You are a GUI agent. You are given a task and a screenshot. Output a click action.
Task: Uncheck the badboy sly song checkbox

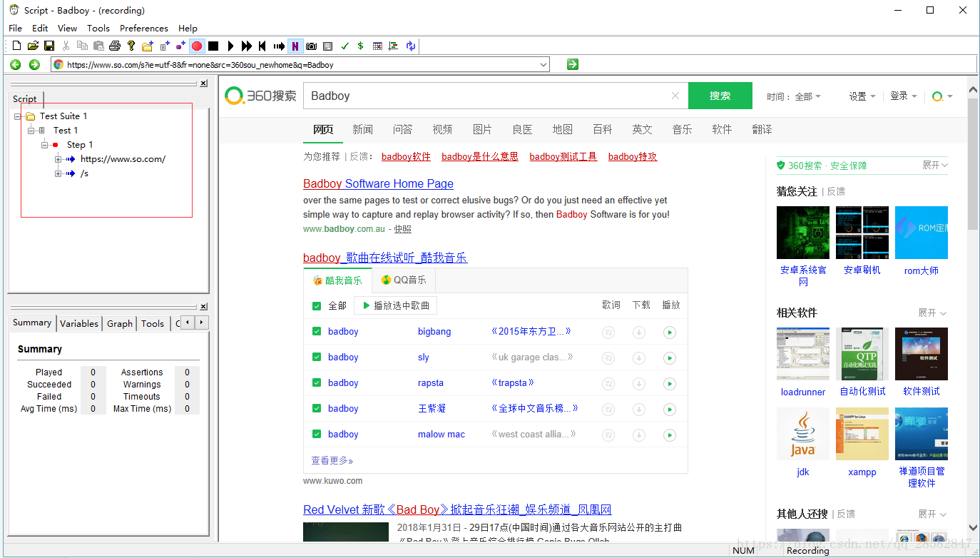(317, 357)
